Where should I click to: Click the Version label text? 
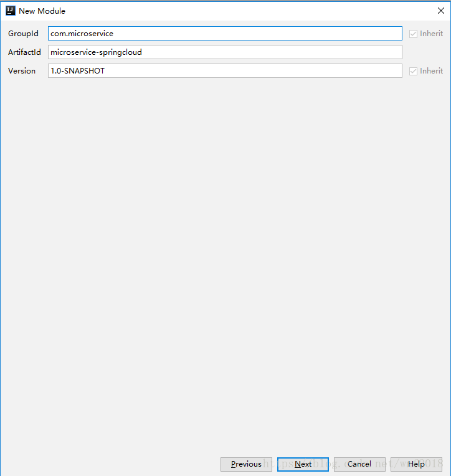tap(22, 71)
